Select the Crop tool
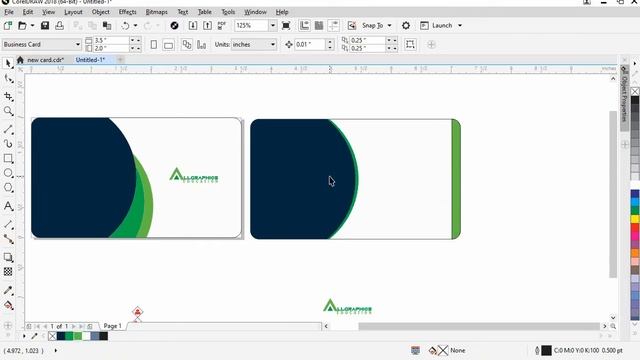This screenshot has height=360, width=640. click(x=8, y=96)
